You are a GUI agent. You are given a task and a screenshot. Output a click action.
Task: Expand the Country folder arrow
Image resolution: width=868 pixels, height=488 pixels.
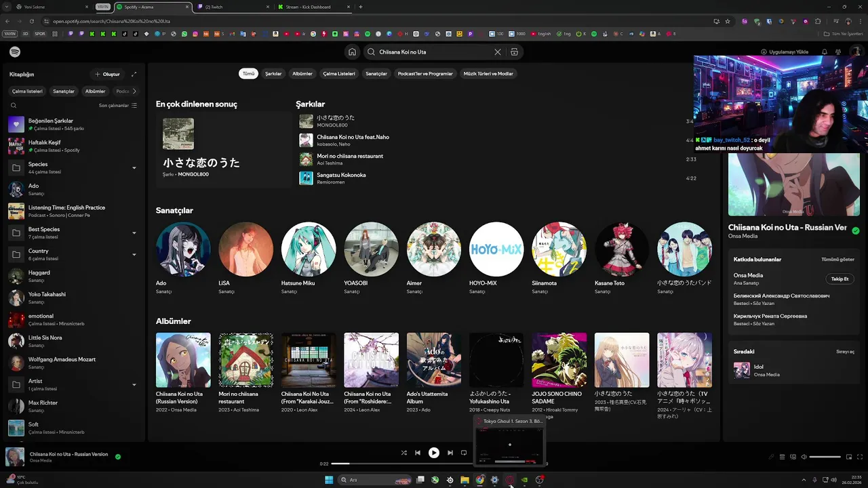134,255
